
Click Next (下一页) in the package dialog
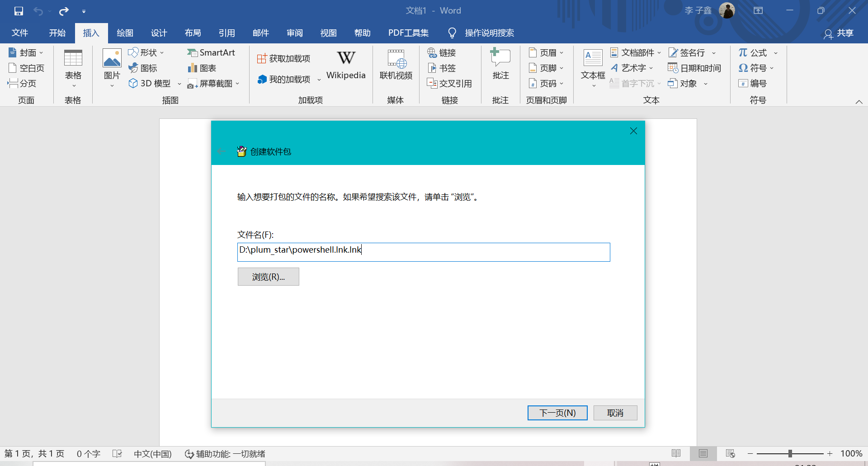[x=557, y=413]
